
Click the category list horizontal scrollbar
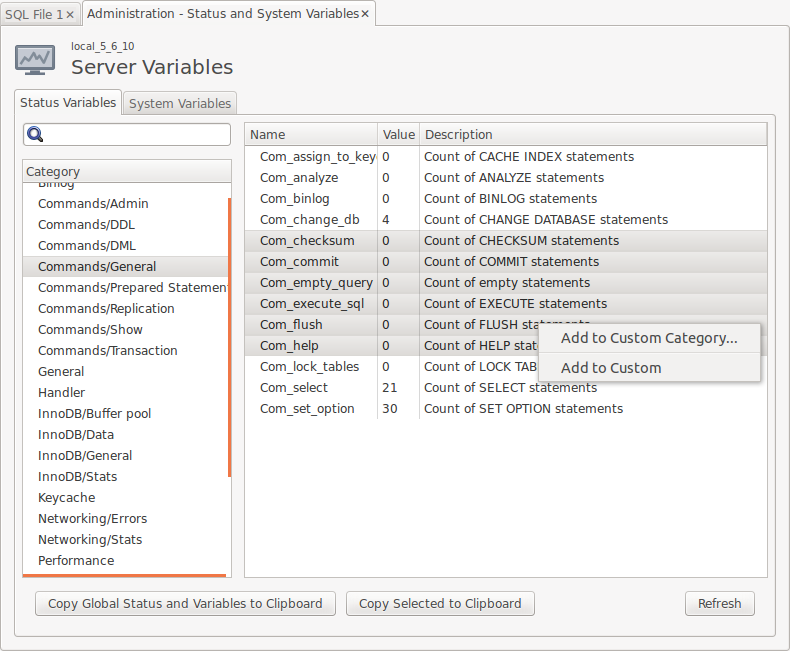coord(124,575)
